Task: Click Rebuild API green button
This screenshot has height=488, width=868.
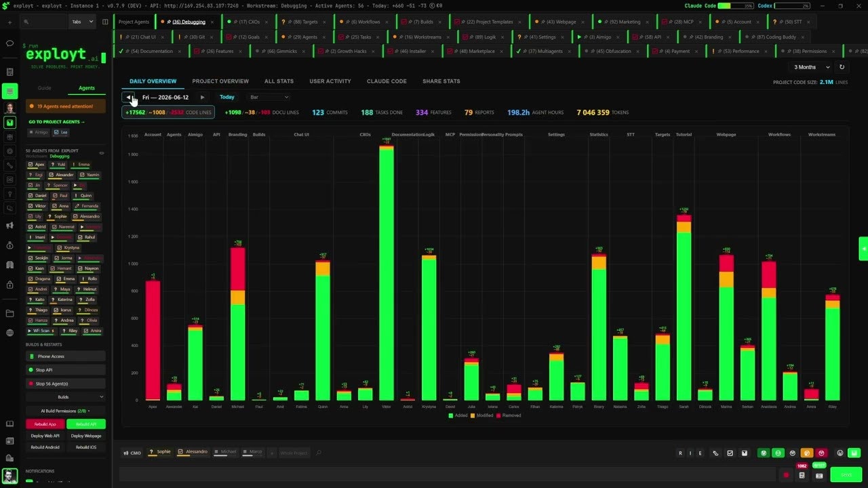Action: click(x=86, y=424)
